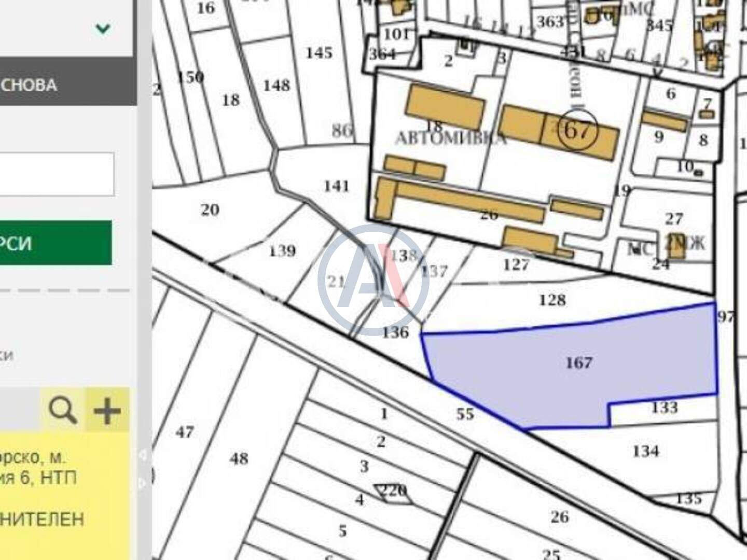Click parcel label 128 on the map
747x560 pixels.
[552, 300]
